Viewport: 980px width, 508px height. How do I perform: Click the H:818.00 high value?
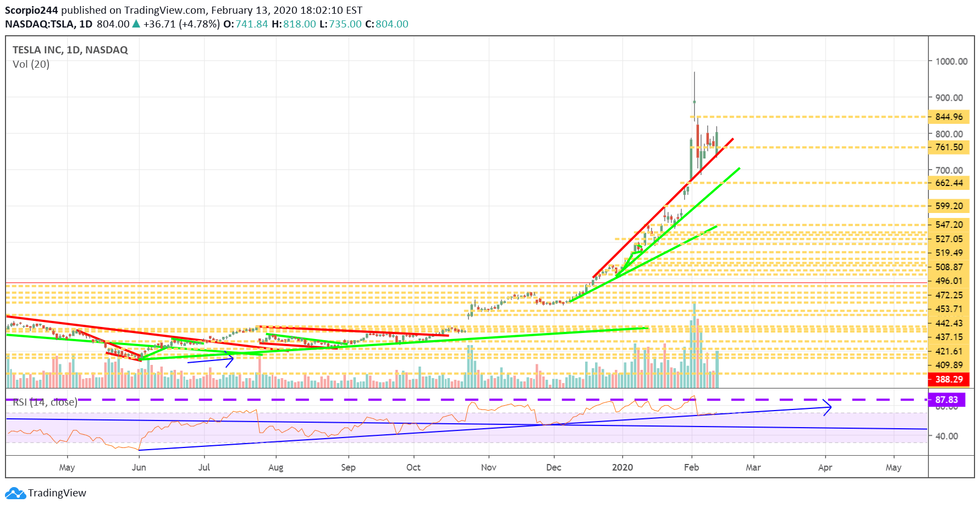[294, 24]
